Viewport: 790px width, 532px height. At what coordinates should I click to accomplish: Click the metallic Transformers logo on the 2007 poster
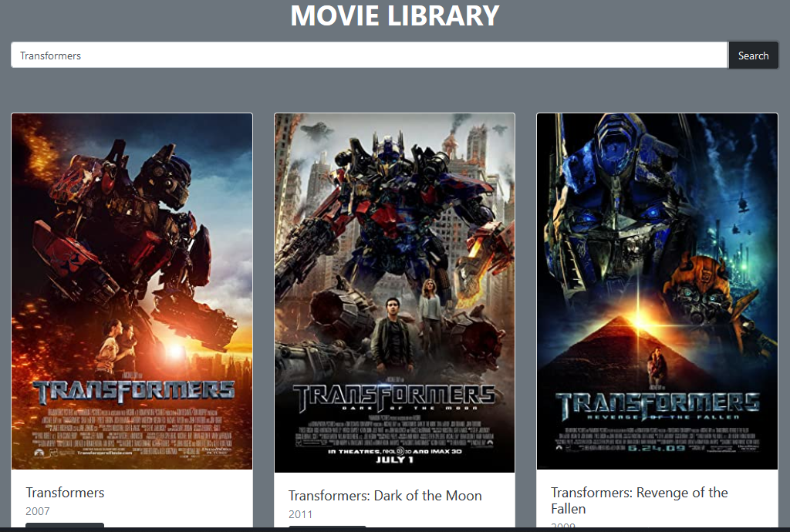tap(134, 391)
